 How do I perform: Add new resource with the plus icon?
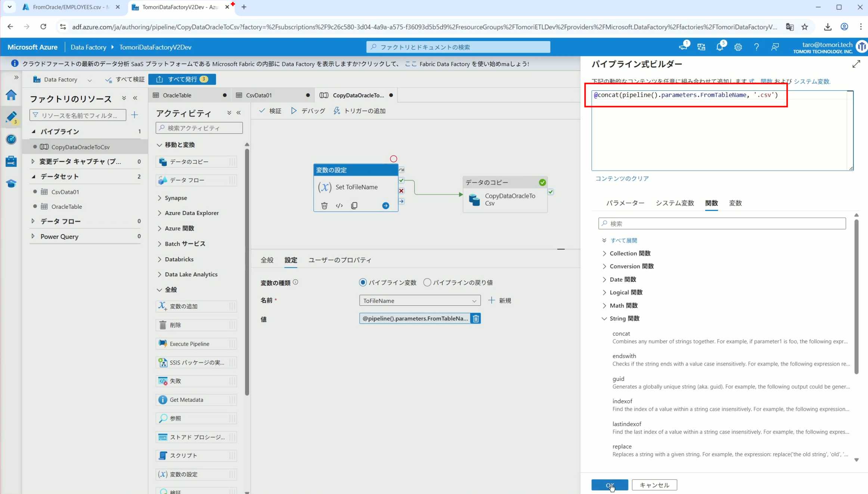tap(134, 115)
